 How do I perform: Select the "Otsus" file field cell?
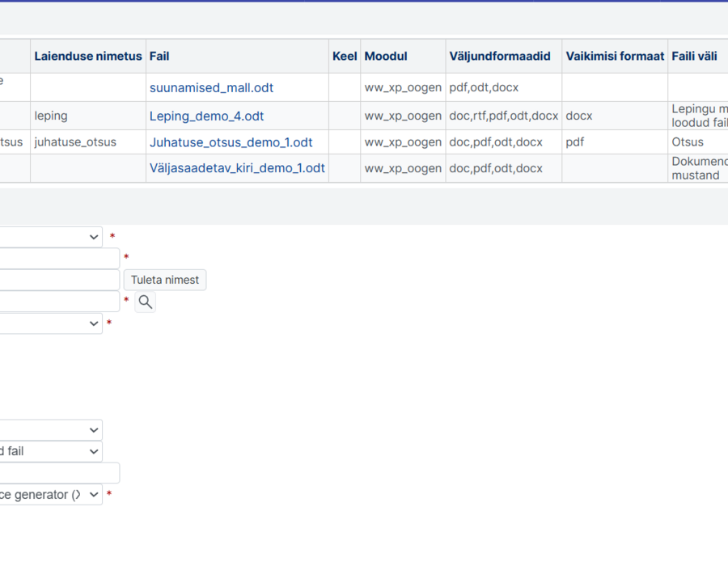pos(698,142)
